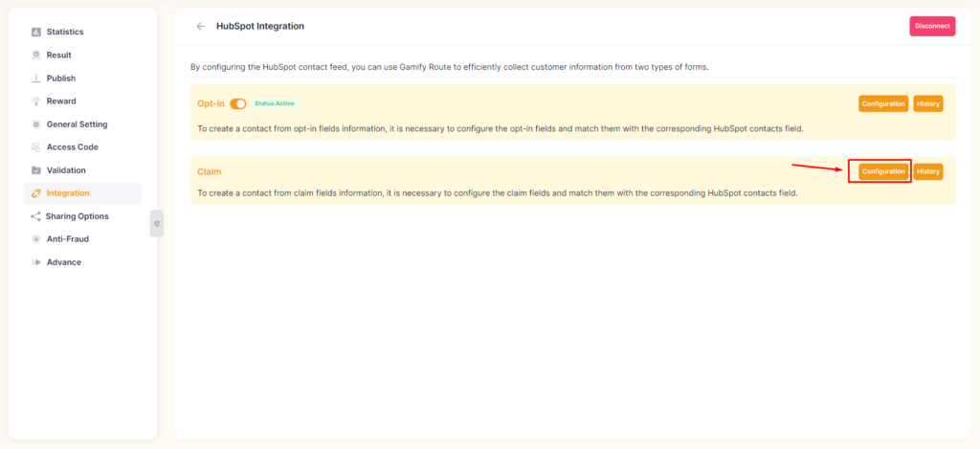Click the Anti-Fraud shield icon
Viewport: 980px width, 449px height.
(x=36, y=239)
